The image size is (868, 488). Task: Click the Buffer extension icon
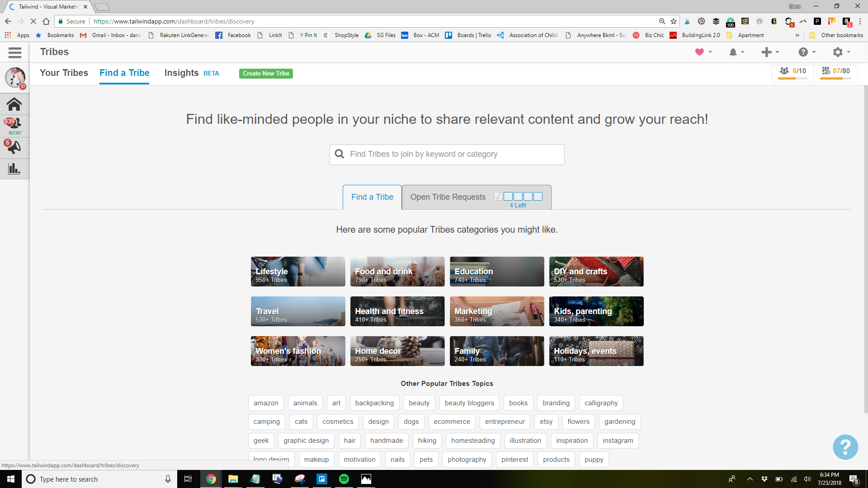(716, 21)
